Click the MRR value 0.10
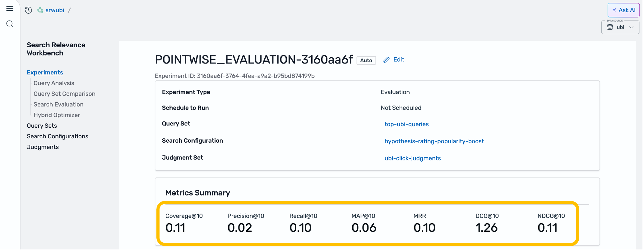 pyautogui.click(x=424, y=228)
